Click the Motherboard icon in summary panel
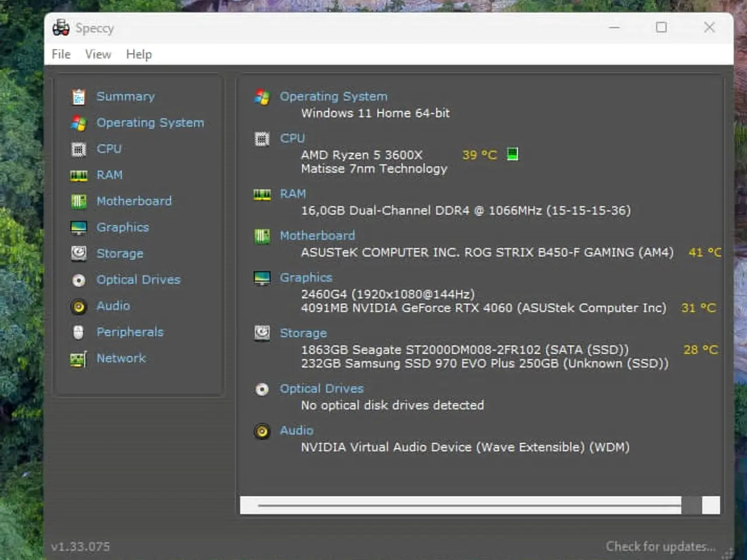The image size is (747, 560). (262, 236)
